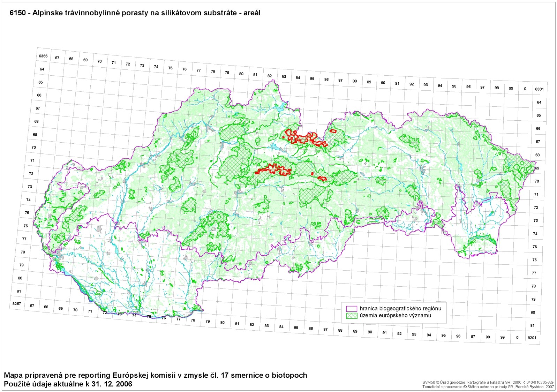Click the green hatched legend swatch
Viewport: 557px width, 392px height.
(x=352, y=316)
